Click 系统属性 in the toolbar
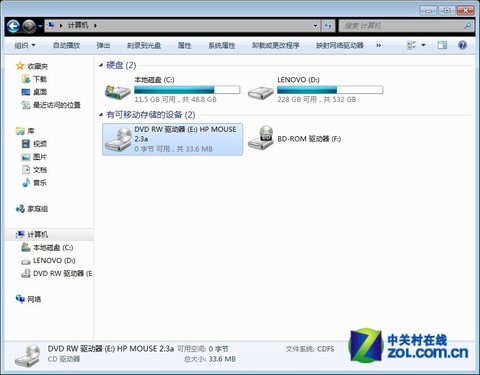480x375 pixels. pos(222,45)
